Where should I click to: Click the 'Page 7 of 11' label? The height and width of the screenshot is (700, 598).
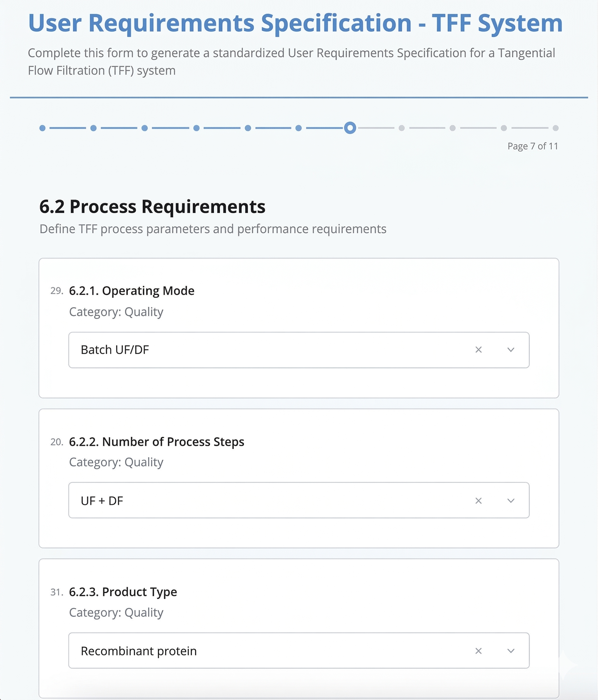point(532,146)
